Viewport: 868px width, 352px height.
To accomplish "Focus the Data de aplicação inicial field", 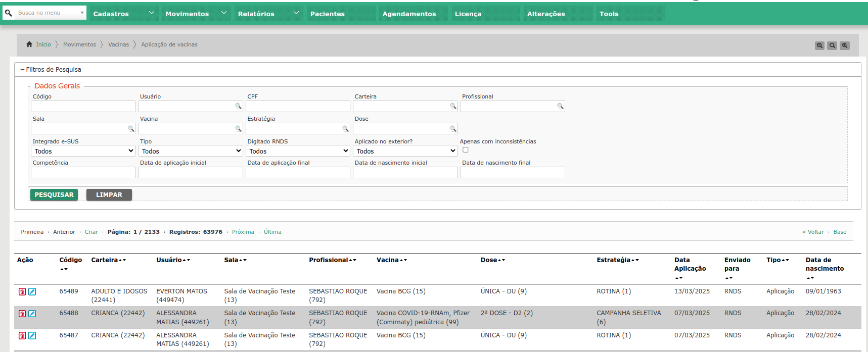I will tap(191, 172).
